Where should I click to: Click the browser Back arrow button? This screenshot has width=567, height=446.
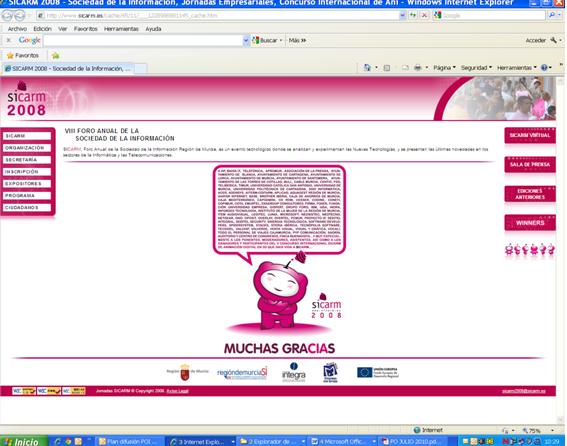pos(7,16)
